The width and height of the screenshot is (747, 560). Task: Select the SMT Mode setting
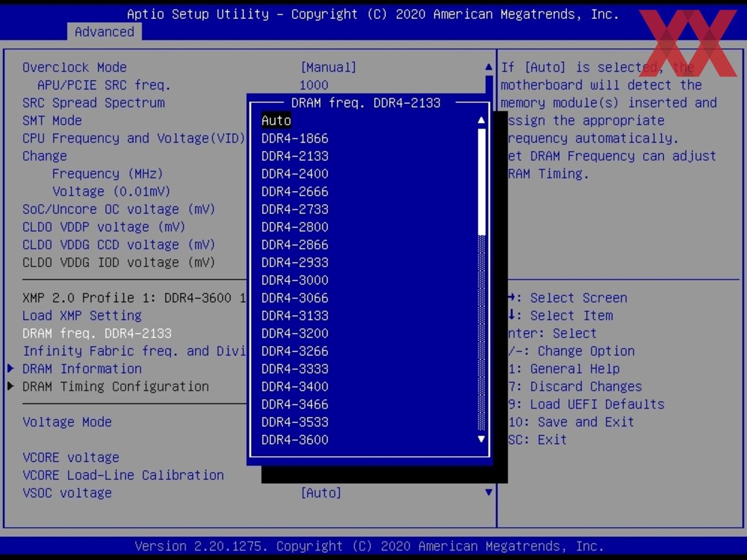[52, 121]
